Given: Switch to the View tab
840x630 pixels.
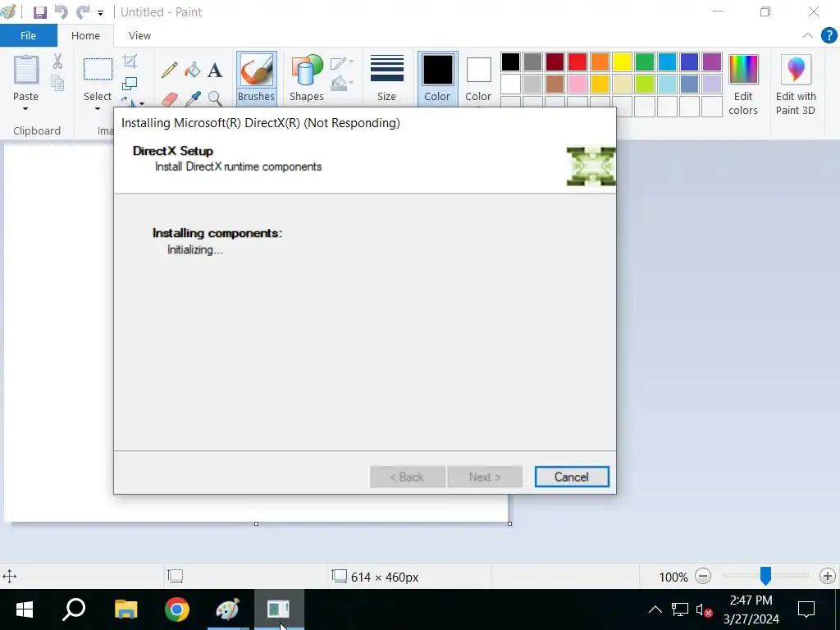Looking at the screenshot, I should (139, 35).
